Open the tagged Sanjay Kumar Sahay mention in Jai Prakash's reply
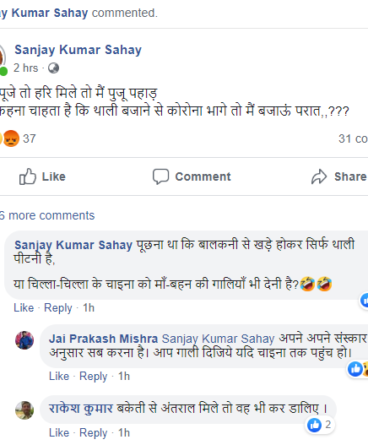 click(218, 339)
